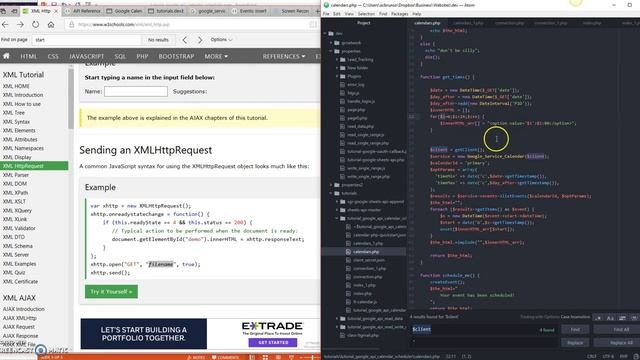Go to previous find result arrow
640x360 pixels.
184,40
